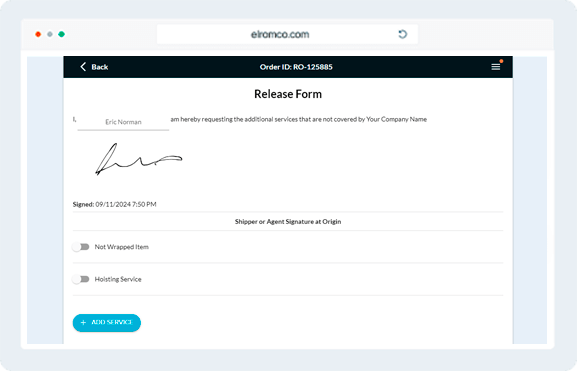Click the Back text in header
The height and width of the screenshot is (371, 577).
(x=100, y=67)
